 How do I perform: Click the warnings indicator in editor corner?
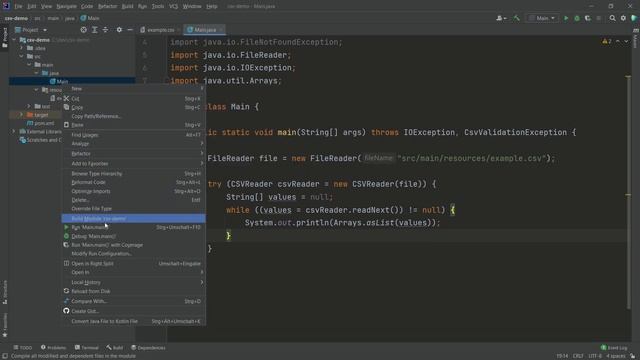(x=607, y=42)
